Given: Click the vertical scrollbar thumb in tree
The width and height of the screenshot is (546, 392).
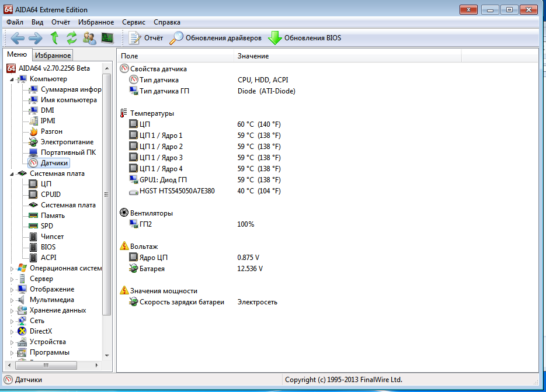Looking at the screenshot, I should coord(107,195).
